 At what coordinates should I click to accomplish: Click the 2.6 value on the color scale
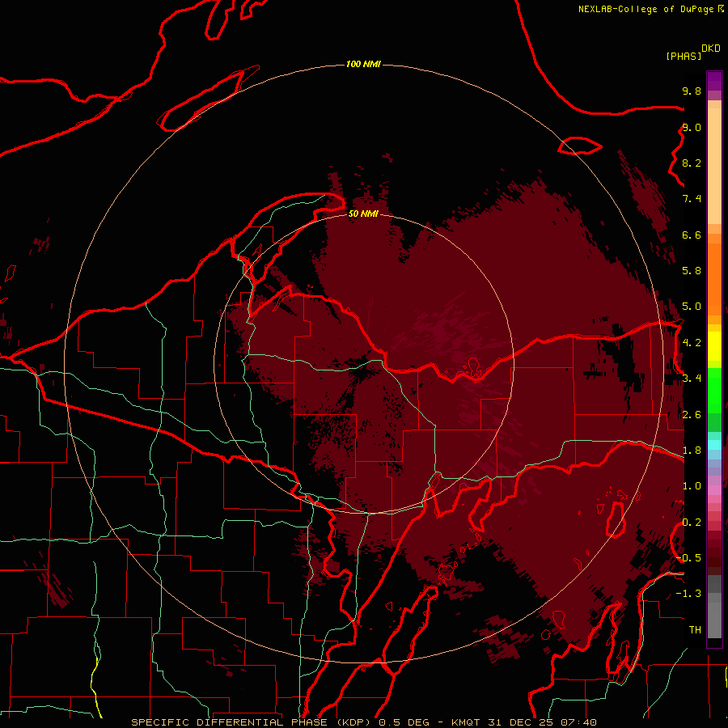[692, 415]
